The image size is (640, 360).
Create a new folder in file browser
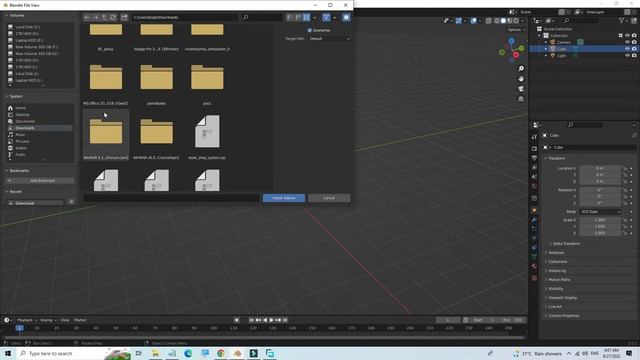tap(124, 18)
